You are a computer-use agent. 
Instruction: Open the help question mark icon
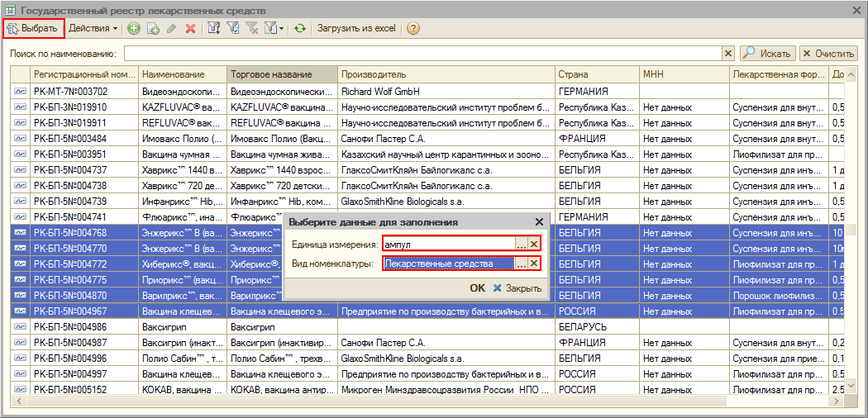tap(413, 29)
